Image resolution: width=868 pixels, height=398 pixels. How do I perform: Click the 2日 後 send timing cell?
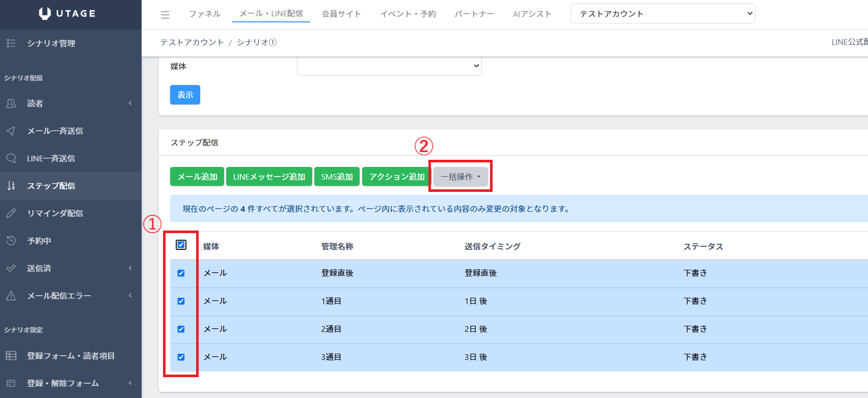(x=476, y=329)
